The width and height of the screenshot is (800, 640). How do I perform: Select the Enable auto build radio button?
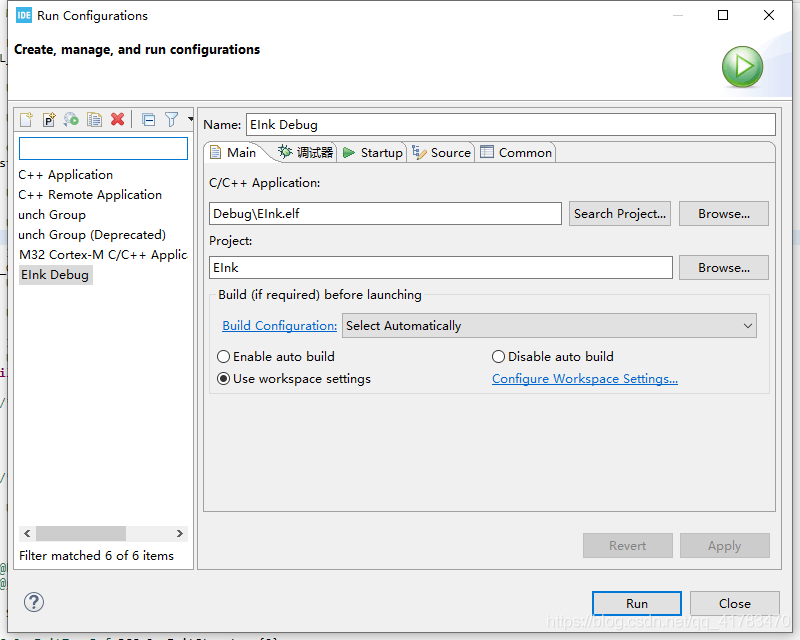[x=223, y=356]
